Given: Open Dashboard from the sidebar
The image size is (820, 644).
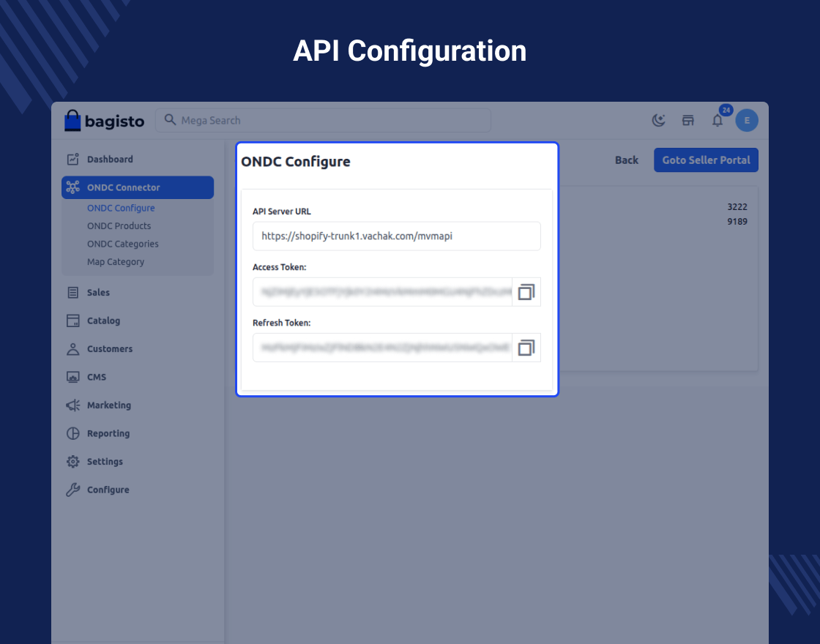Looking at the screenshot, I should click(x=110, y=160).
